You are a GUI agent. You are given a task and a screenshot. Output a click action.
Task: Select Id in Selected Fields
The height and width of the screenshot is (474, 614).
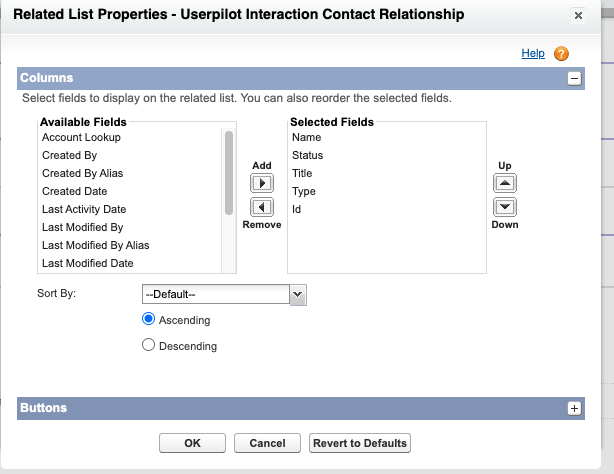[x=387, y=210]
